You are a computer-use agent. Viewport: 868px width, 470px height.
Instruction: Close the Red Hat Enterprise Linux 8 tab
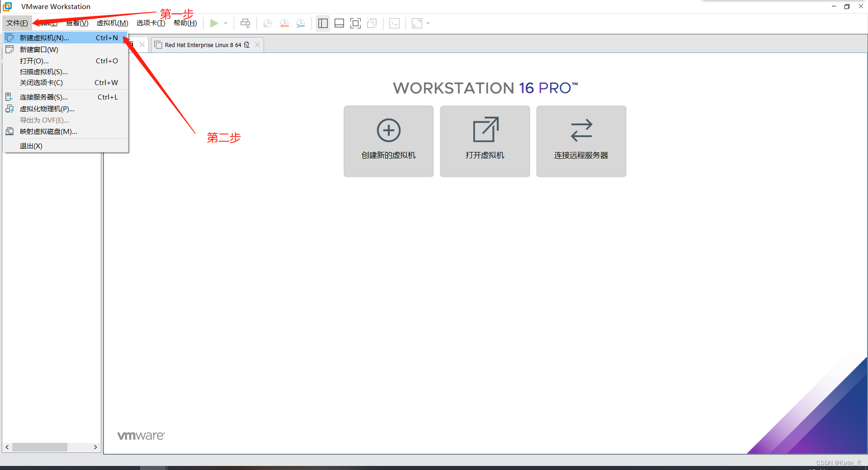click(257, 45)
